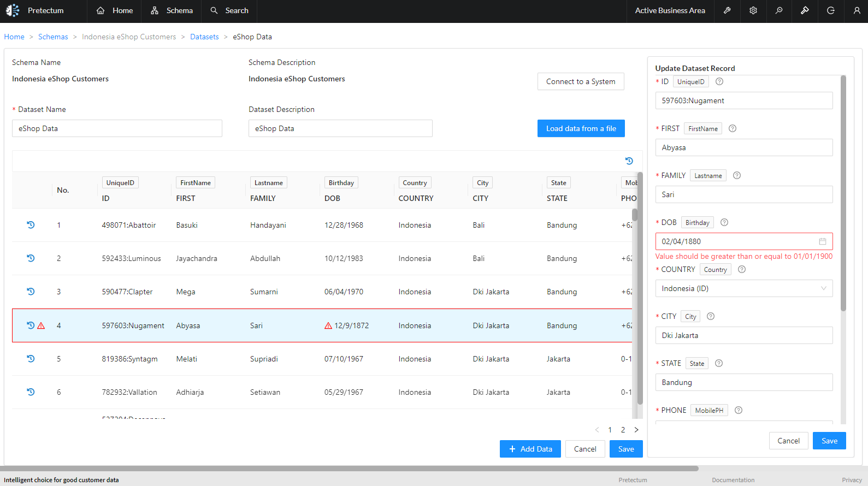Viewport: 868px width, 486px height.
Task: Click the record panel vertical scrollbar
Action: pyautogui.click(x=843, y=194)
